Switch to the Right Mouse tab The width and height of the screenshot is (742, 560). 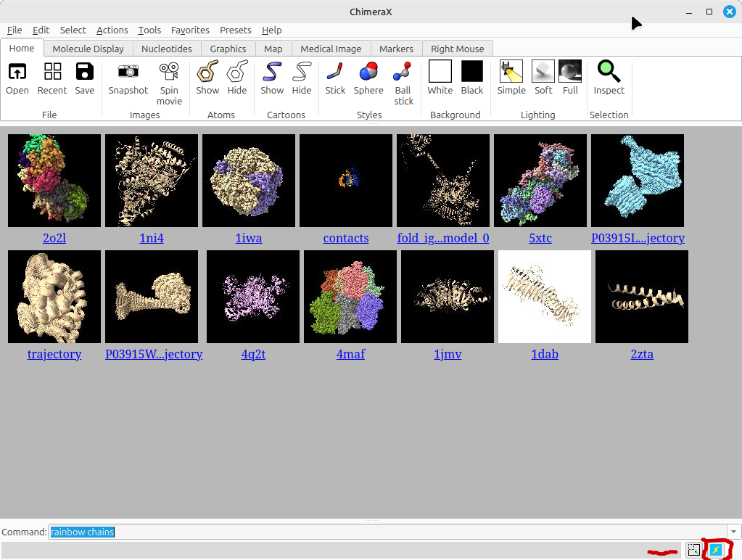457,49
